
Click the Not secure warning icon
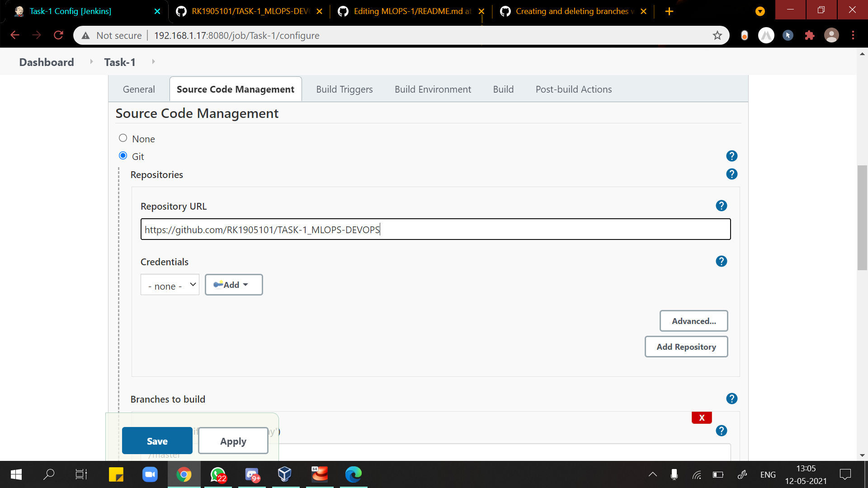click(x=86, y=35)
